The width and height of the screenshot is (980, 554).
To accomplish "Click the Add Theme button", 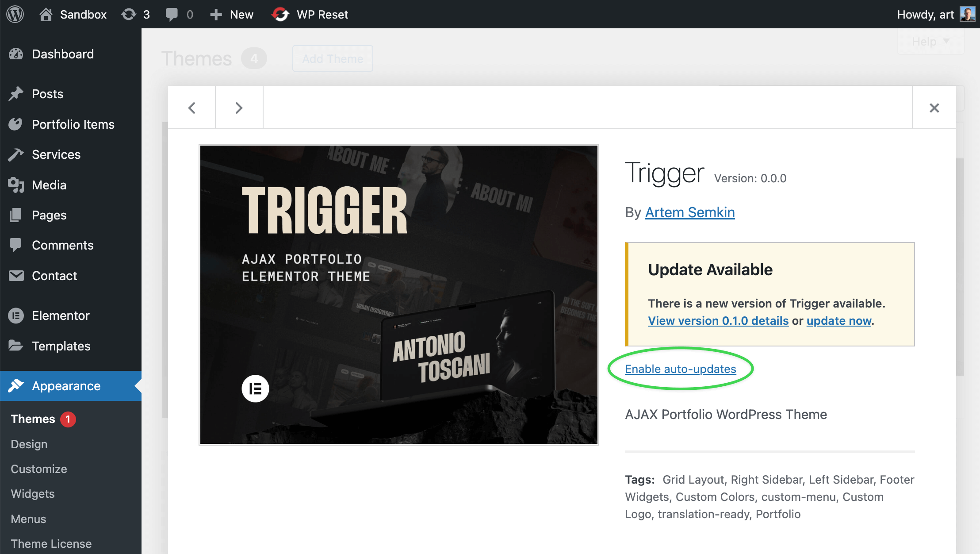I will point(333,58).
